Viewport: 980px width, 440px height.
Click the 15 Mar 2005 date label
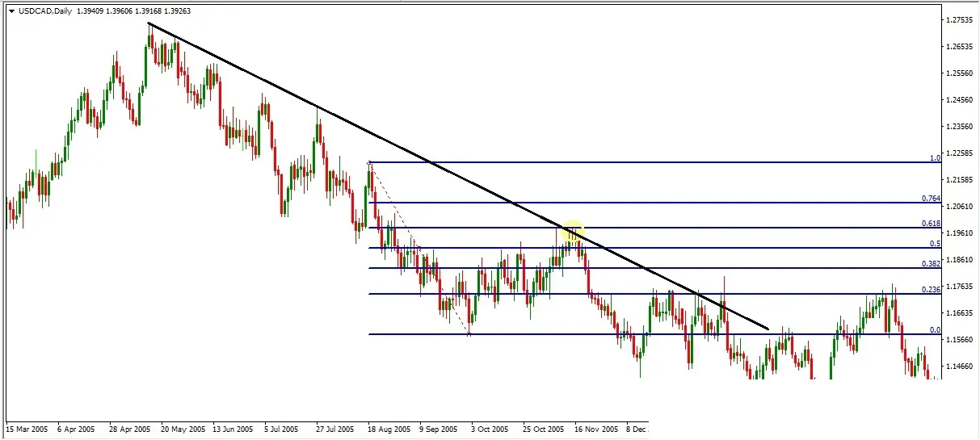27,429
